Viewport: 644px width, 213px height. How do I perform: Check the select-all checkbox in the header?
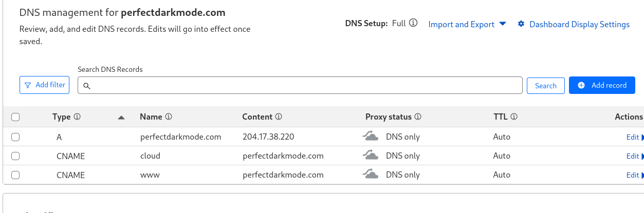click(x=15, y=117)
